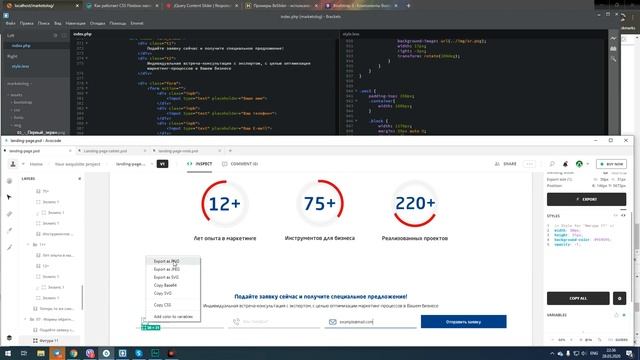Collapse the 11+ layer group
Viewport: 640px width, 360px height.
28,244
